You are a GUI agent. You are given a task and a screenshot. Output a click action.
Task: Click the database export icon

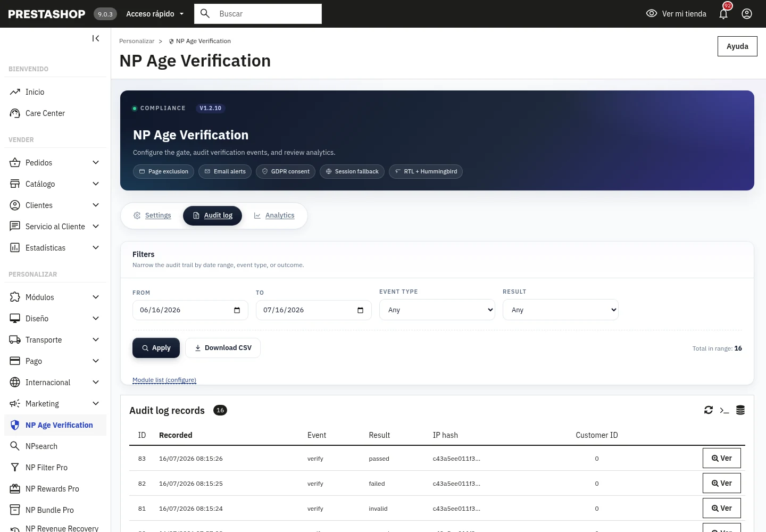point(740,410)
